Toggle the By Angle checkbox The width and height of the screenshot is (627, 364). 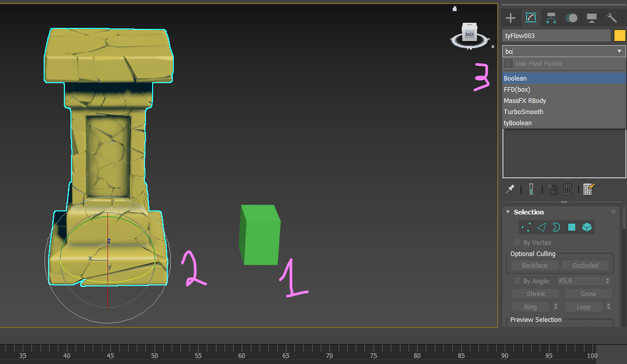(x=517, y=281)
